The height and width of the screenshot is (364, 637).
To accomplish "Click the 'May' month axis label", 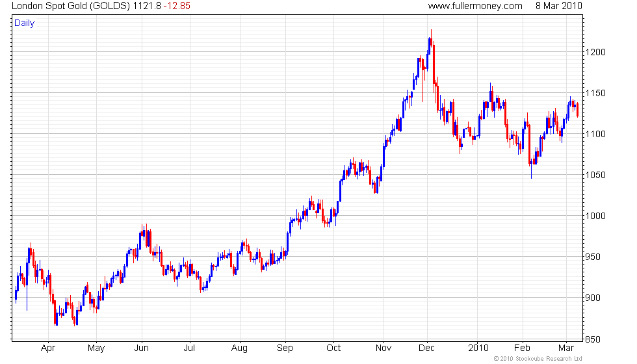I will [x=96, y=348].
